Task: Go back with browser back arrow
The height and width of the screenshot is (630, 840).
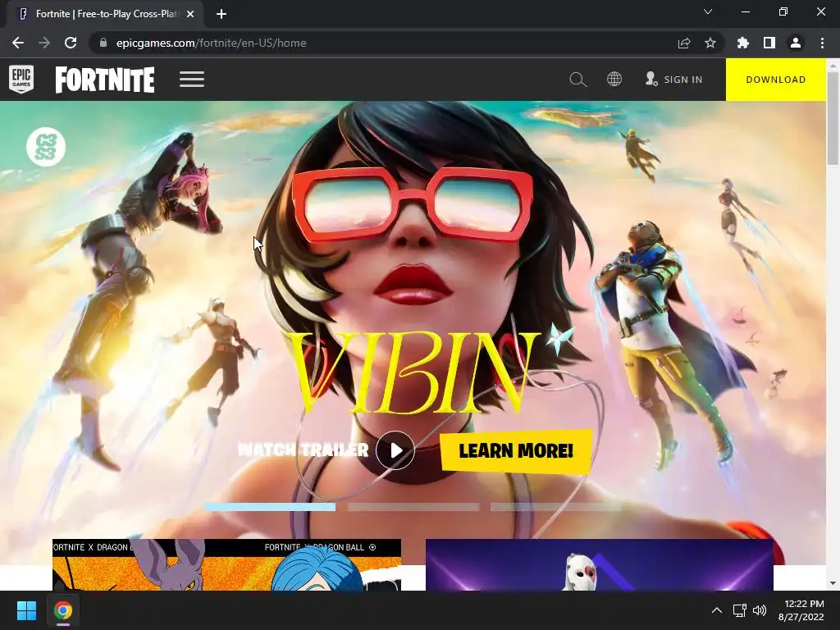Action: (18, 43)
